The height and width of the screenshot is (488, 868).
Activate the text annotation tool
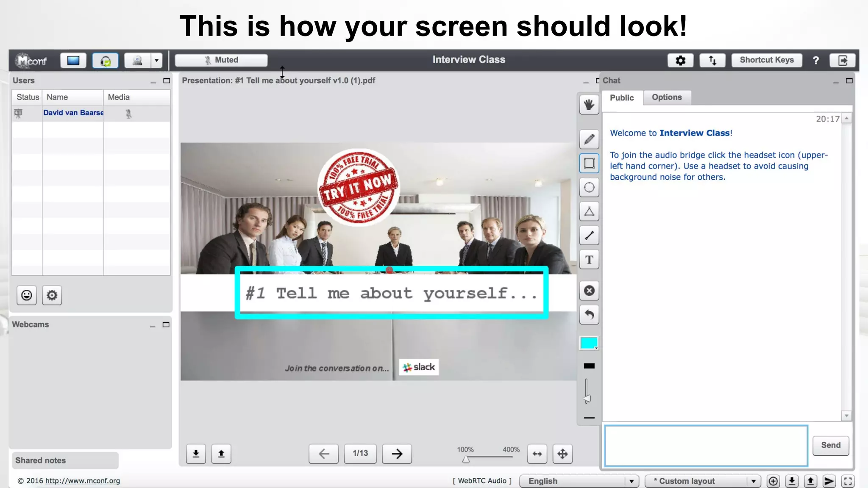(x=589, y=260)
